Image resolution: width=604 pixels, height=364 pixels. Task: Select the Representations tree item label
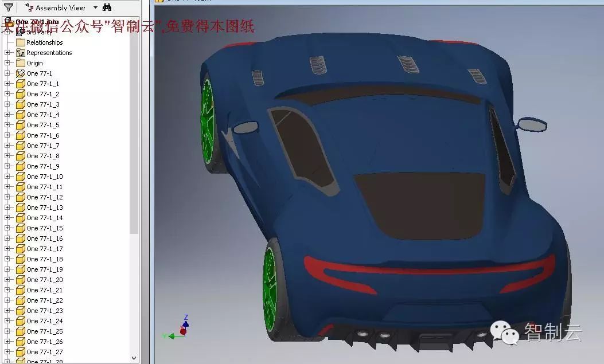[49, 53]
